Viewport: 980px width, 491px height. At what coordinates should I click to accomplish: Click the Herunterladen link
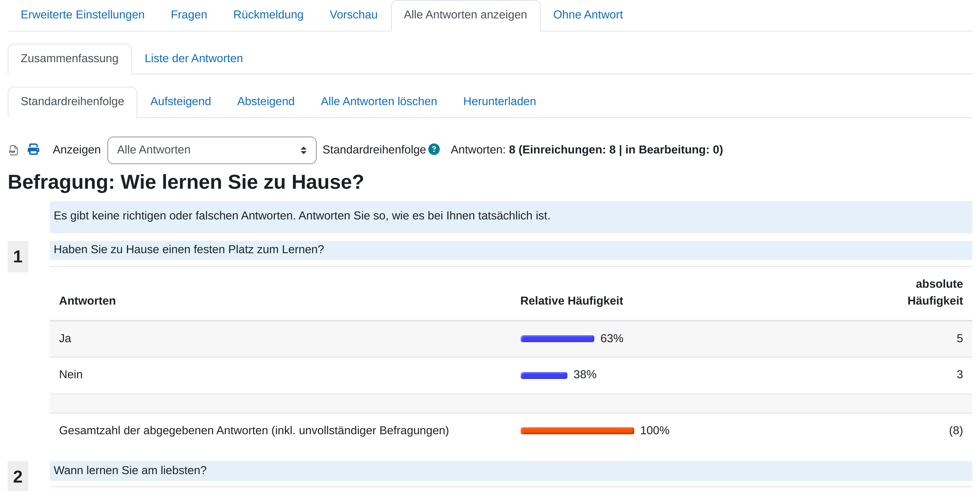click(500, 101)
